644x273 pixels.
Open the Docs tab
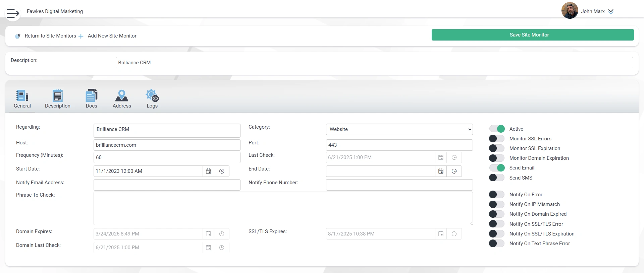(91, 99)
